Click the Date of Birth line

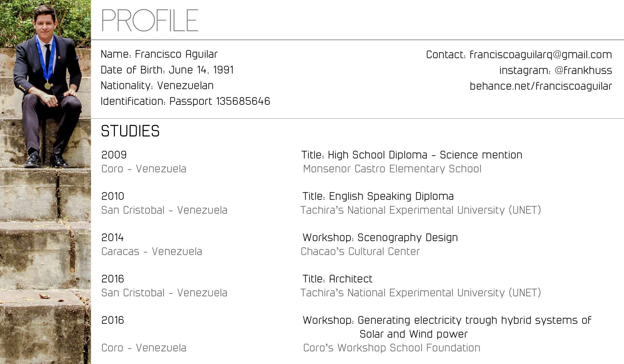[x=167, y=70]
